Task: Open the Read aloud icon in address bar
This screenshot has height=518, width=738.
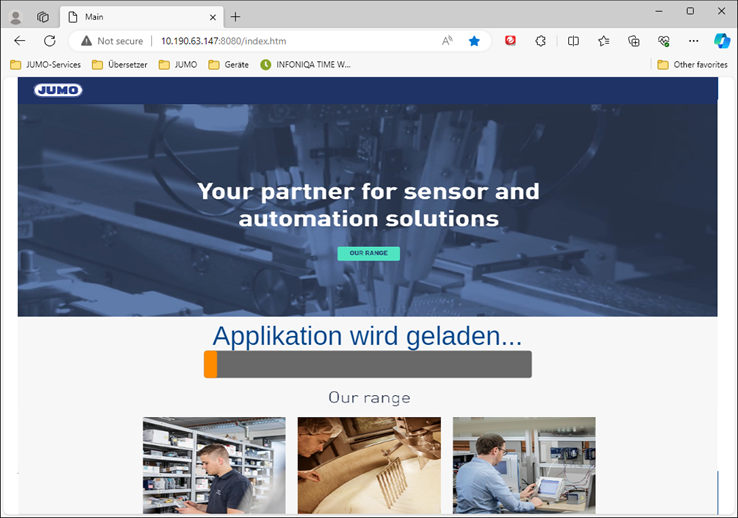Action: tap(447, 41)
